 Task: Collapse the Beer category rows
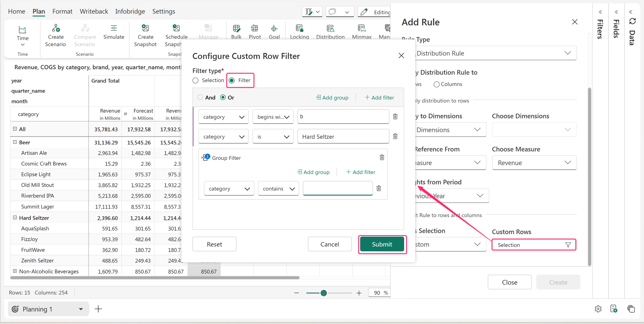click(15, 142)
